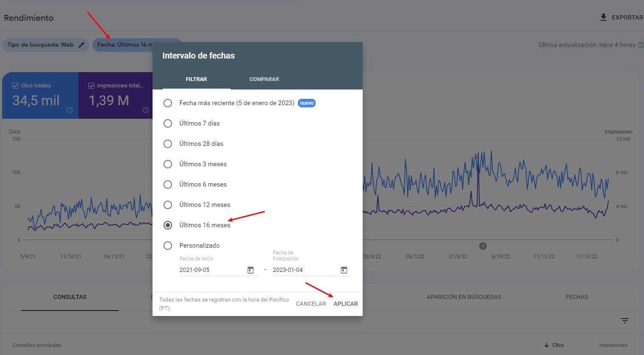
Task: Click the help icon on Clics totales card
Action: [69, 110]
